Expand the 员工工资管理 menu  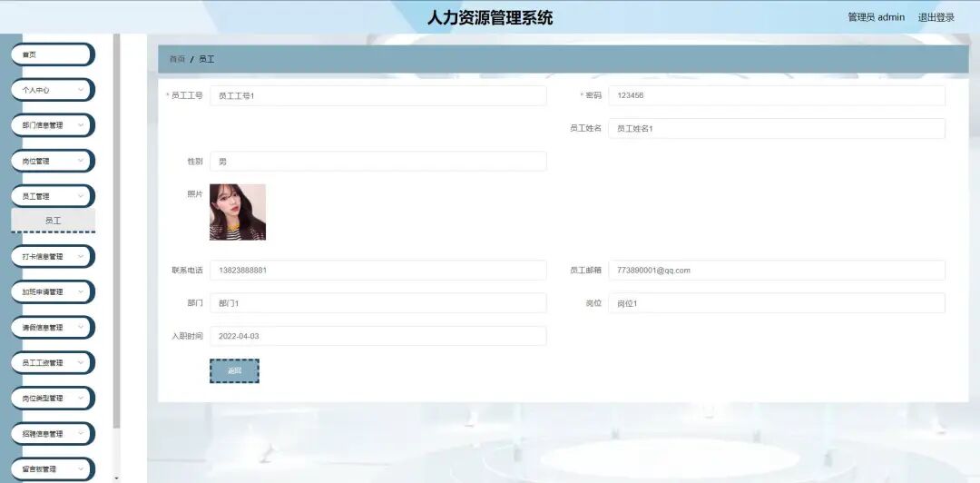pyautogui.click(x=53, y=362)
